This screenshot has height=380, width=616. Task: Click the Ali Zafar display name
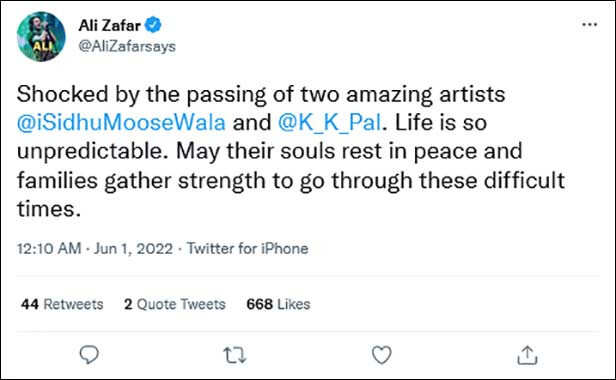click(x=109, y=26)
